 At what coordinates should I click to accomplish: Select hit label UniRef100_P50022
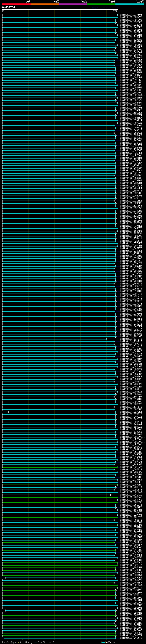point(131,379)
